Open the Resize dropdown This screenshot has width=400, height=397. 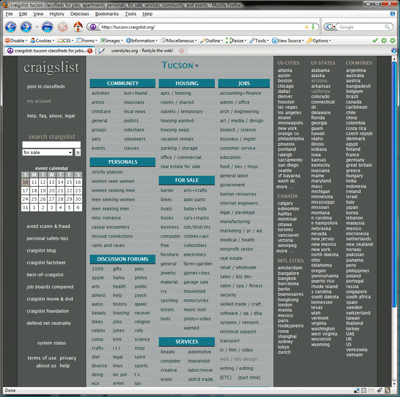(x=236, y=41)
